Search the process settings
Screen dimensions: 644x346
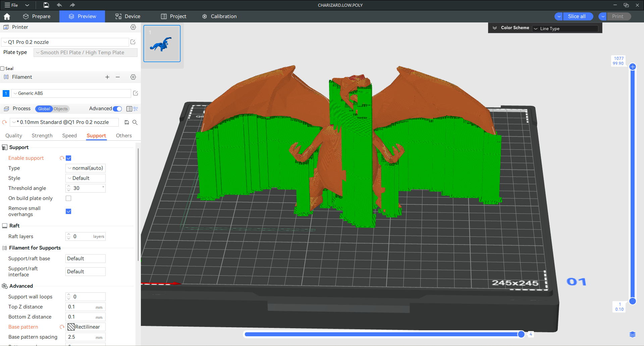click(135, 122)
